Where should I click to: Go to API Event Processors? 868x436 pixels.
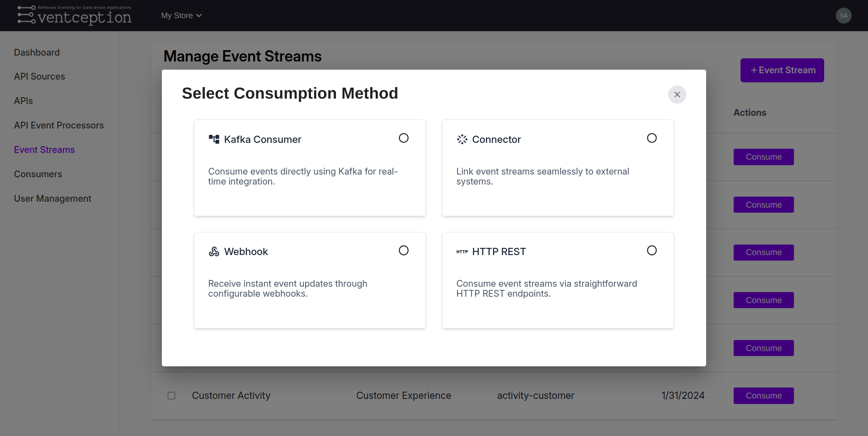click(59, 125)
